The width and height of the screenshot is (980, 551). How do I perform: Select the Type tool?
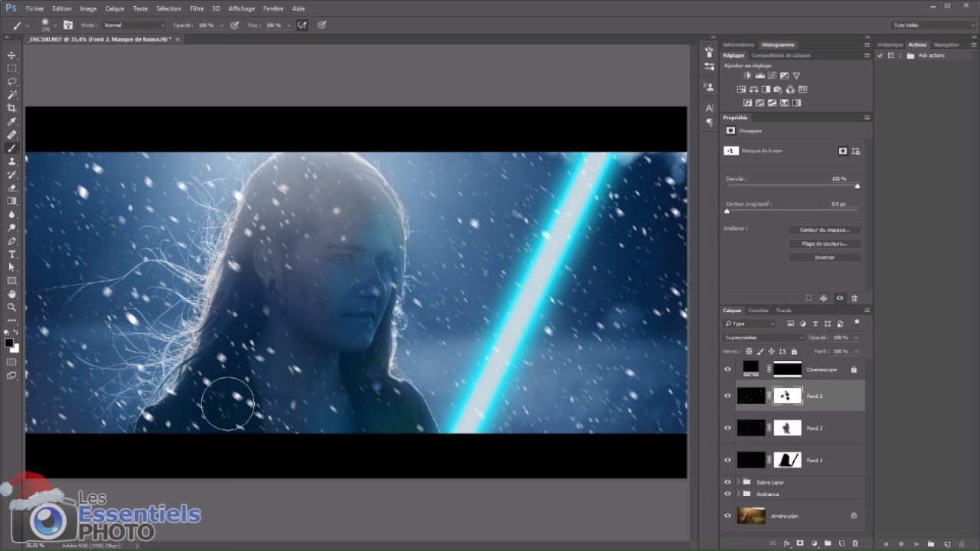coord(11,254)
